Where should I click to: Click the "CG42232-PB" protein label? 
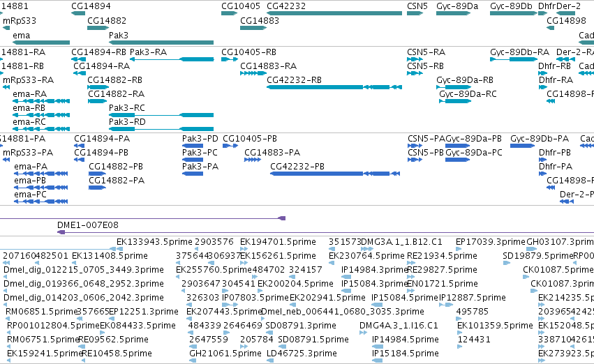click(297, 167)
